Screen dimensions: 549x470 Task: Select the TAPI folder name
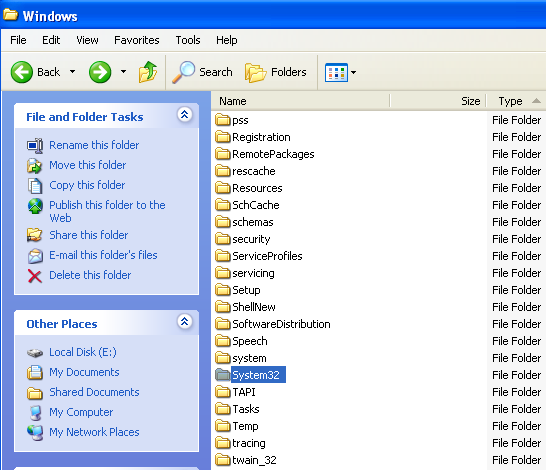(x=244, y=392)
